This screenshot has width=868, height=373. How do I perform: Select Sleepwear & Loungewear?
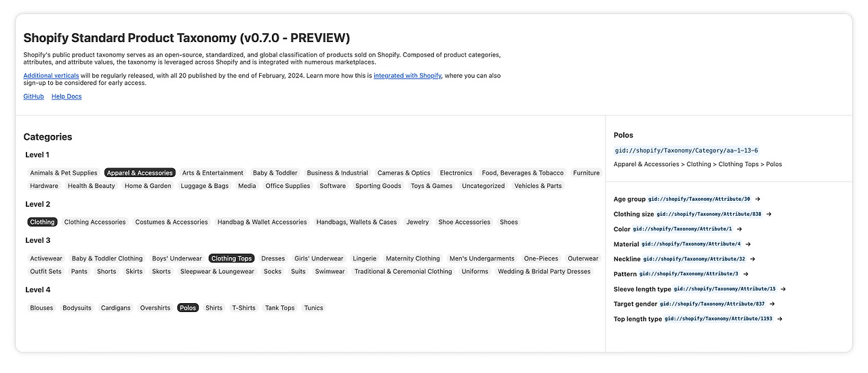(x=217, y=271)
